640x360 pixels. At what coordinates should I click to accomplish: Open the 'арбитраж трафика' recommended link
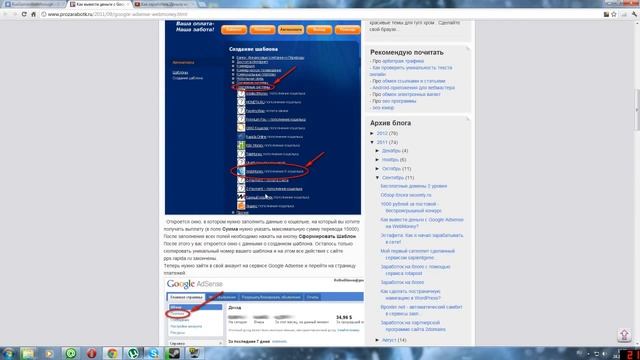pyautogui.click(x=403, y=61)
